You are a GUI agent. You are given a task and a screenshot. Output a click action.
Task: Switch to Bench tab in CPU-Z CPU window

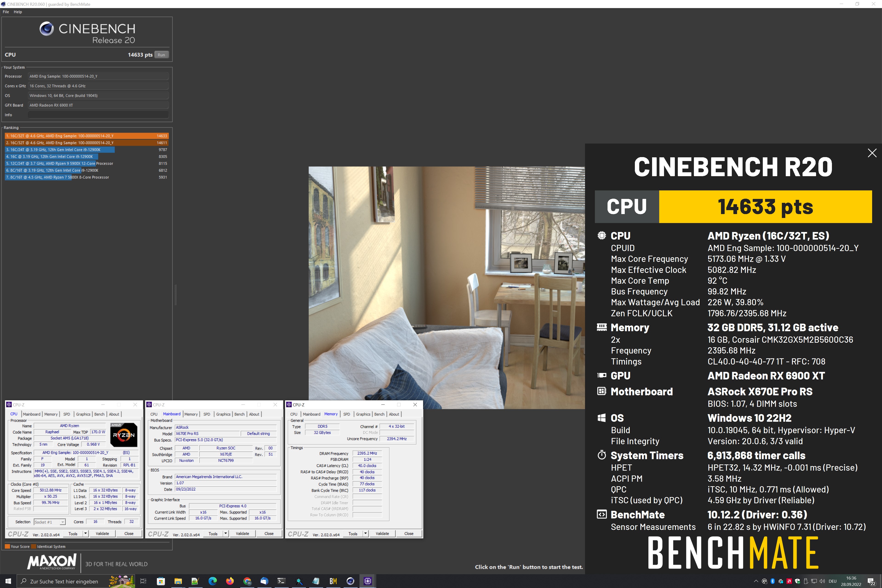click(99, 414)
